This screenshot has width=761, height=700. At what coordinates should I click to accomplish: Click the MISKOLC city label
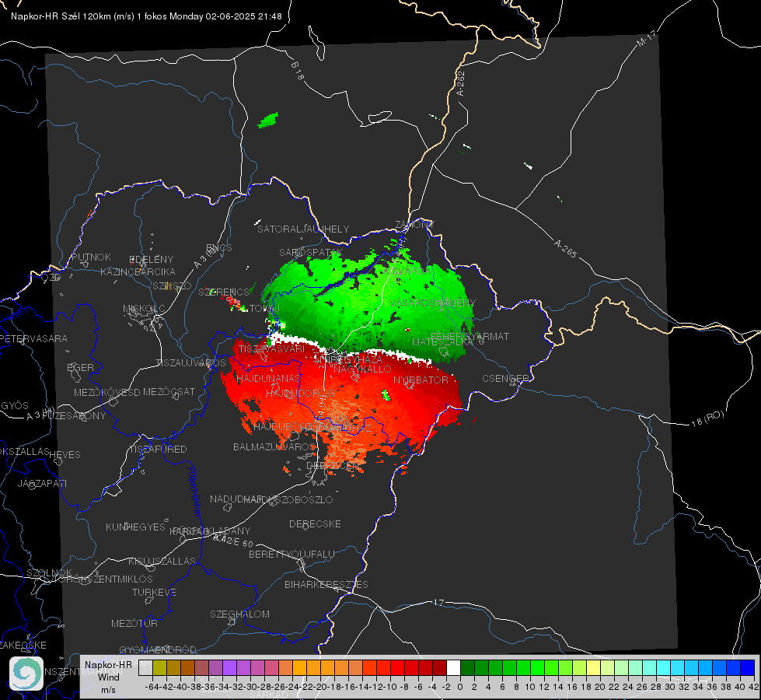[x=144, y=309]
